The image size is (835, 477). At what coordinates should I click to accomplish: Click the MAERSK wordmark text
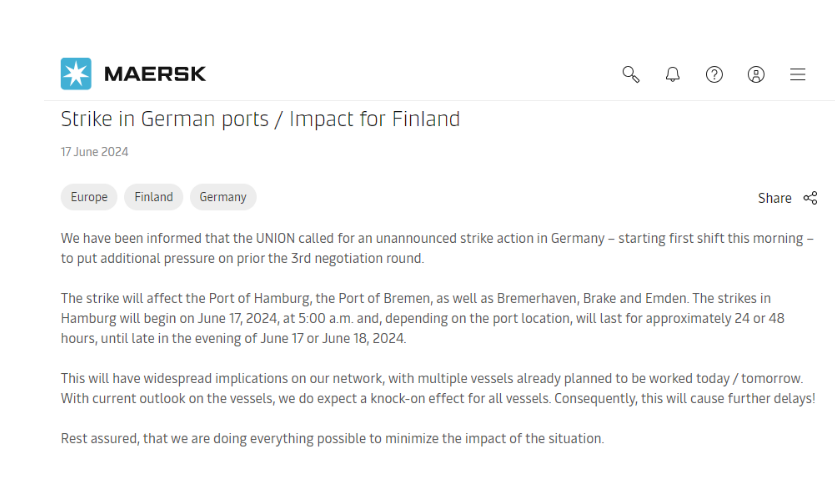155,74
